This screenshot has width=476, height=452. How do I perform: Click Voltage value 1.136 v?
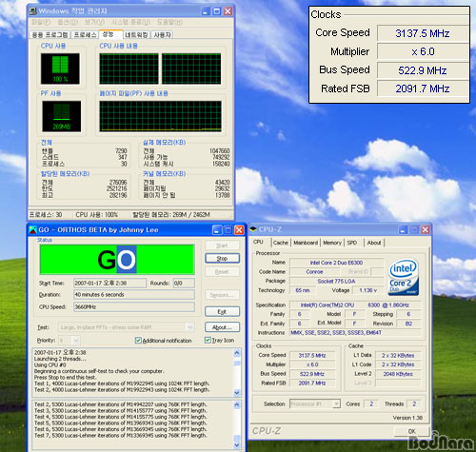367,290
